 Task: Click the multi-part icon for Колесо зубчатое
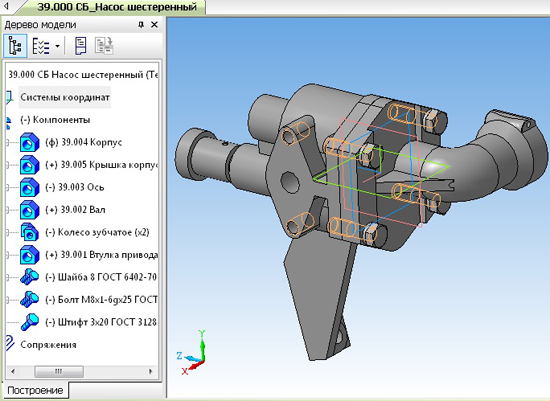coord(29,232)
